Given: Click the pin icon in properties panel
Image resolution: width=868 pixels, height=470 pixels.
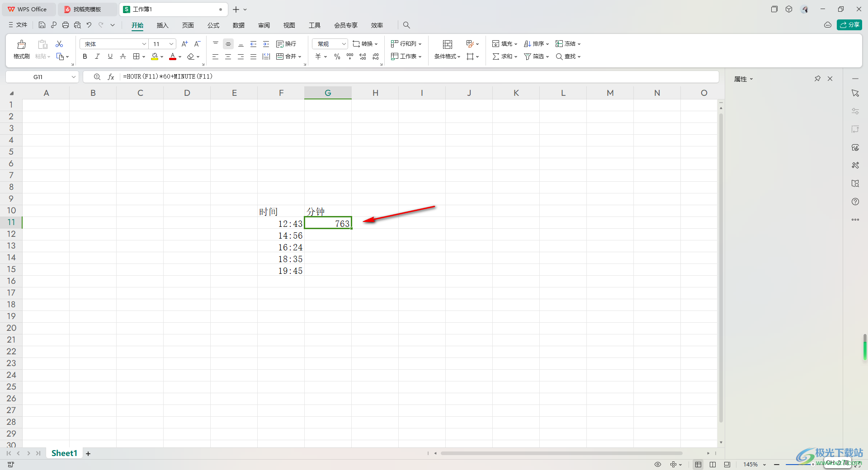Looking at the screenshot, I should (x=817, y=79).
